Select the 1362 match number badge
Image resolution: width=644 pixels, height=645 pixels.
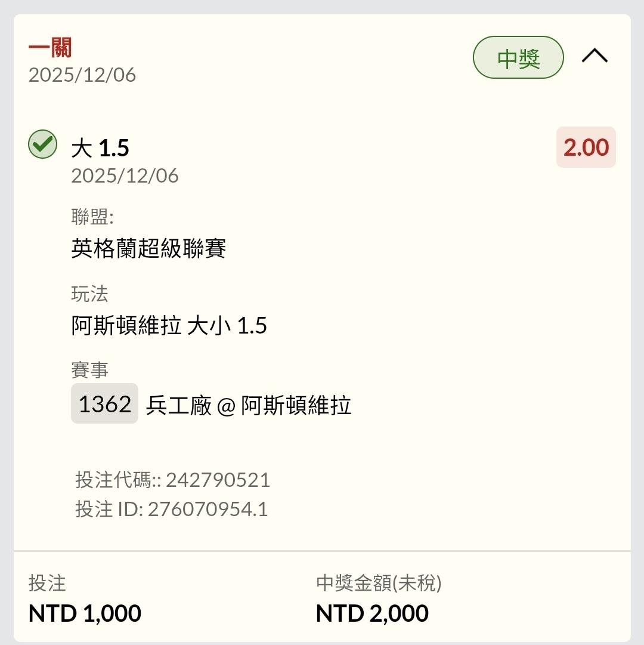[x=104, y=404]
